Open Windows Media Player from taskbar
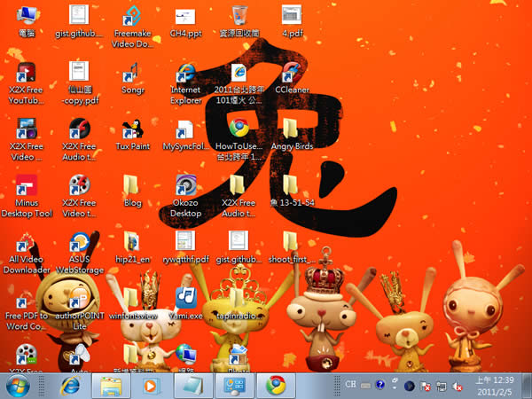This screenshot has width=532, height=399. click(151, 386)
